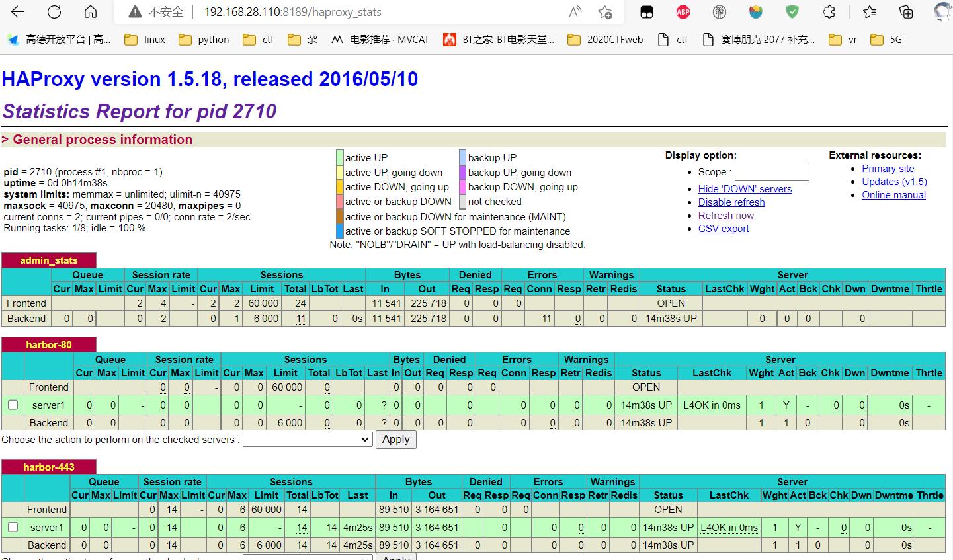Click the harbor-443 proxy header
Viewport: 953px width, 560px height.
click(49, 467)
